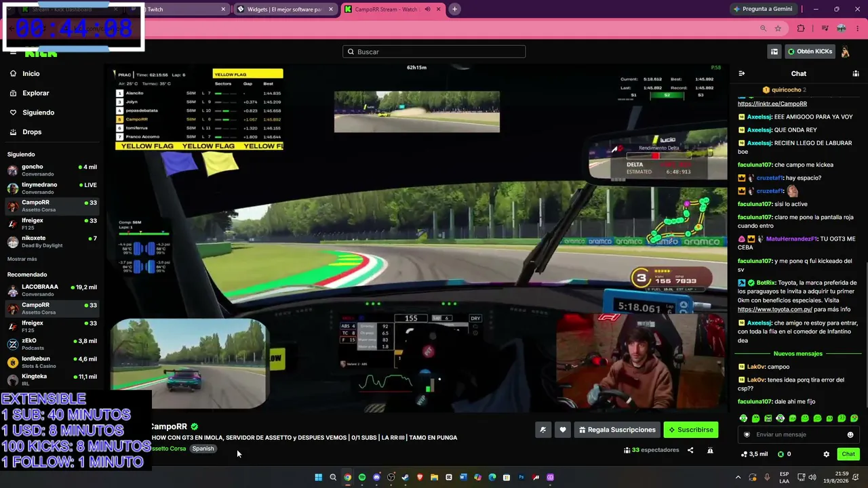Open nikoxete's Dead By Daylight channel

52,241
